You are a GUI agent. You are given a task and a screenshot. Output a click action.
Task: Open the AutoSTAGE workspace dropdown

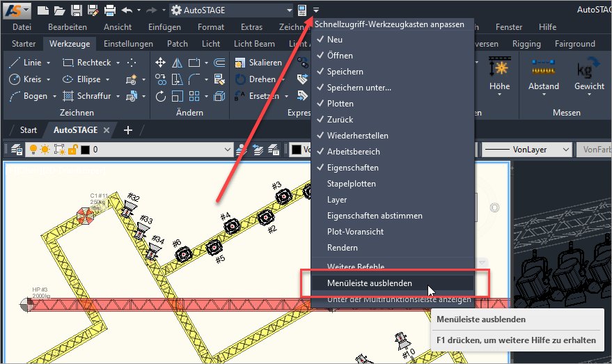(x=290, y=10)
